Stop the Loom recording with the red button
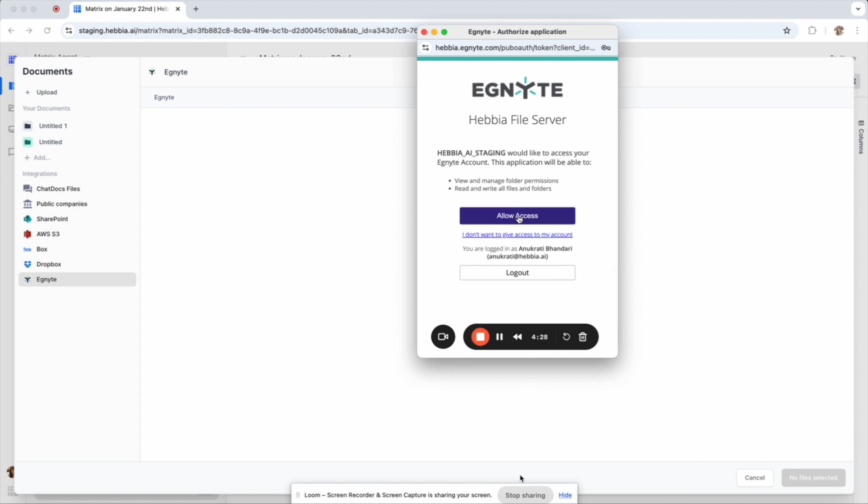Image resolution: width=868 pixels, height=504 pixels. click(480, 337)
